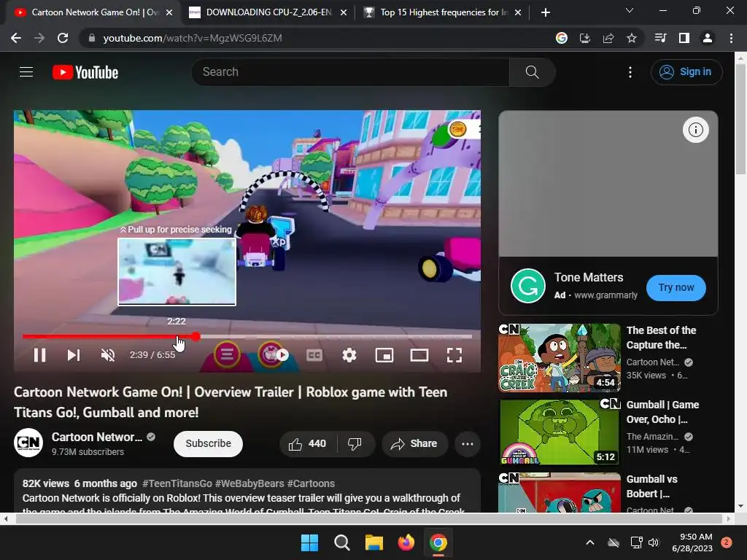Launch Firefox from taskbar

click(x=406, y=542)
